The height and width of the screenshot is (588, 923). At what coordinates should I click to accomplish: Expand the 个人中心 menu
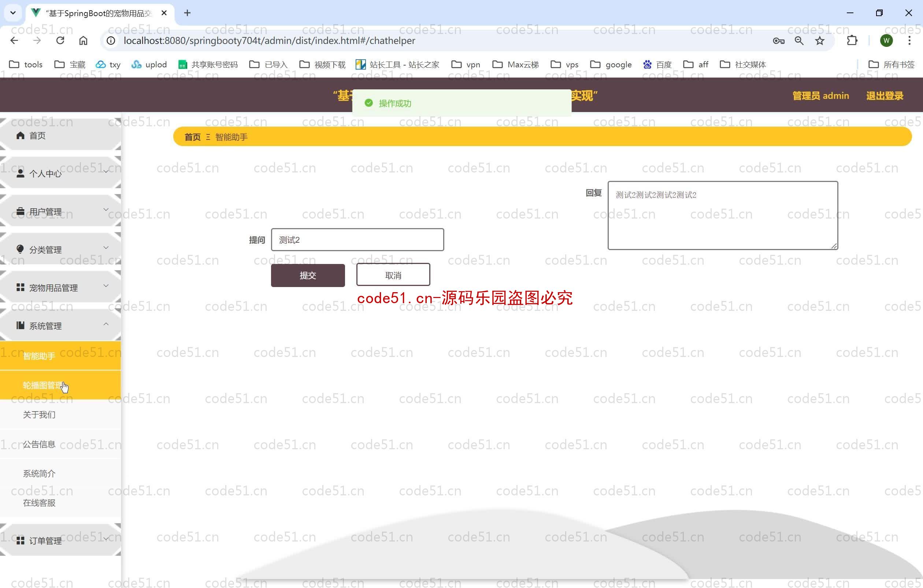(x=60, y=173)
